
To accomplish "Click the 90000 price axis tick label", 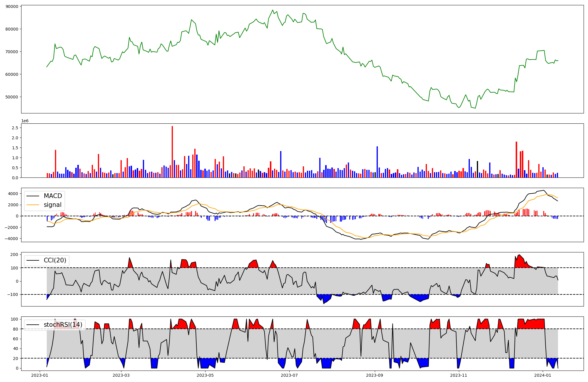I will point(12,6).
